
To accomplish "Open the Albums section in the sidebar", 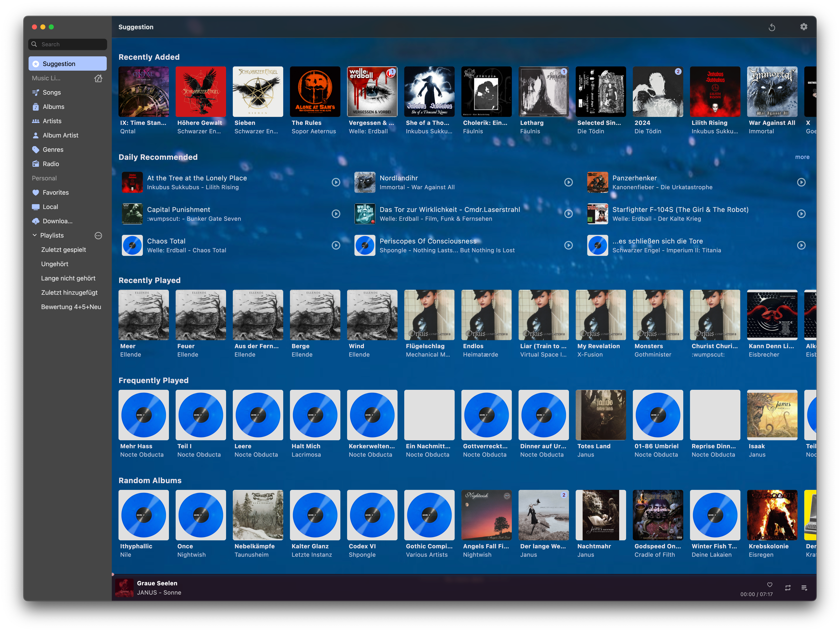I will point(53,107).
